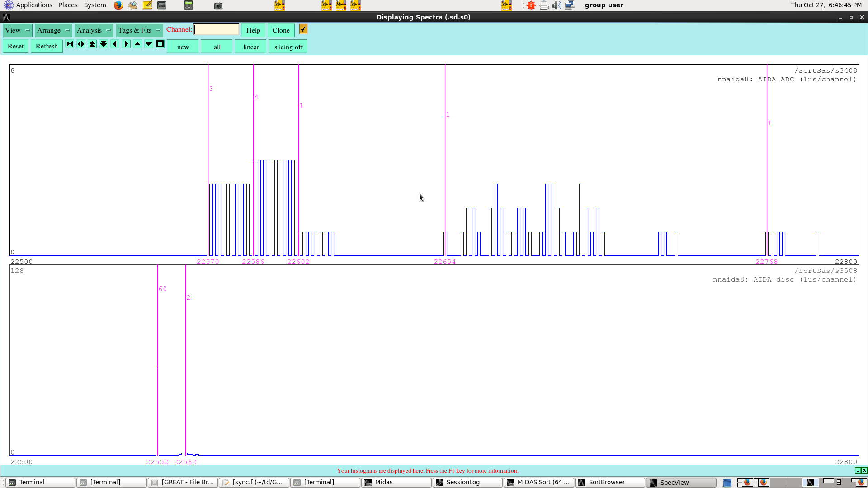This screenshot has height=488, width=868.
Task: Switch to GREAT File Browser window
Action: coord(183,483)
